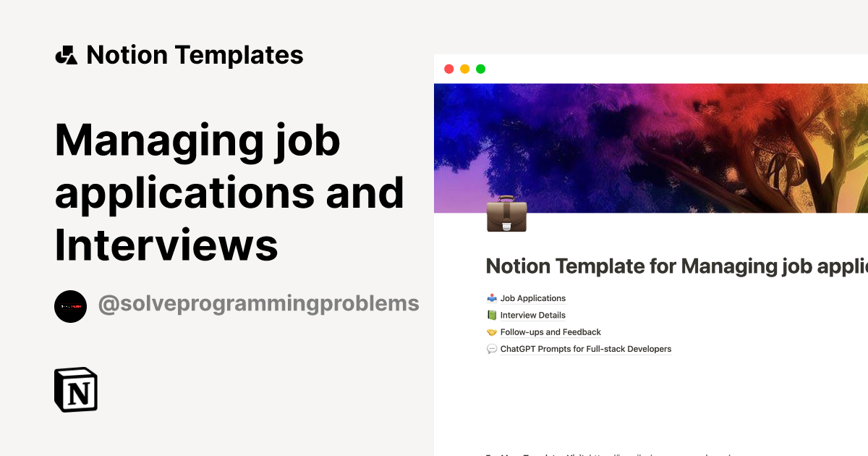
Task: Click the yellow minimize traffic light dot
Action: click(x=464, y=69)
